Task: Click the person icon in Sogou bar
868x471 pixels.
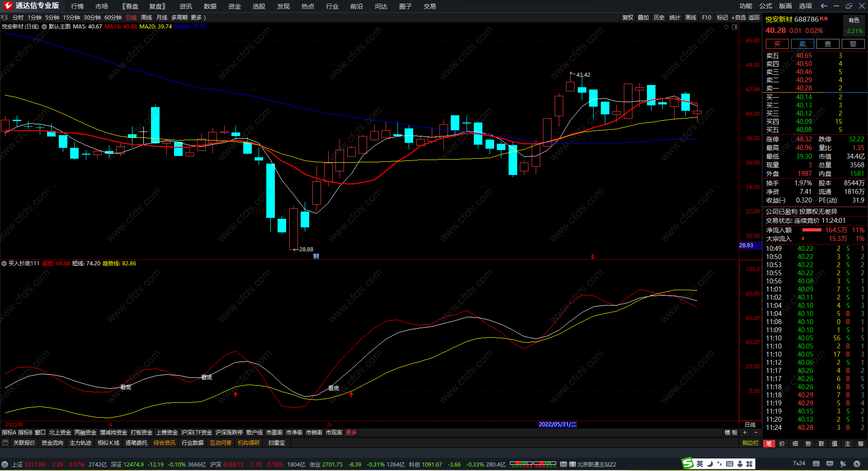Action: [740, 464]
